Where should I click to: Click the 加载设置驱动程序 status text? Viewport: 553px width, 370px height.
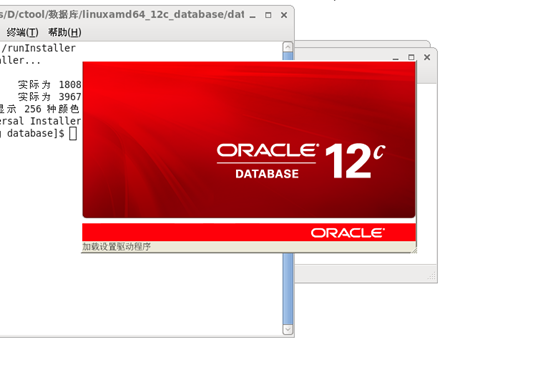[x=116, y=247]
